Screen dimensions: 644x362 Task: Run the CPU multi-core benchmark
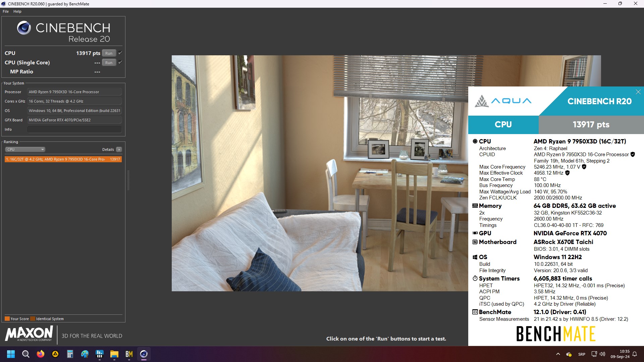109,53
